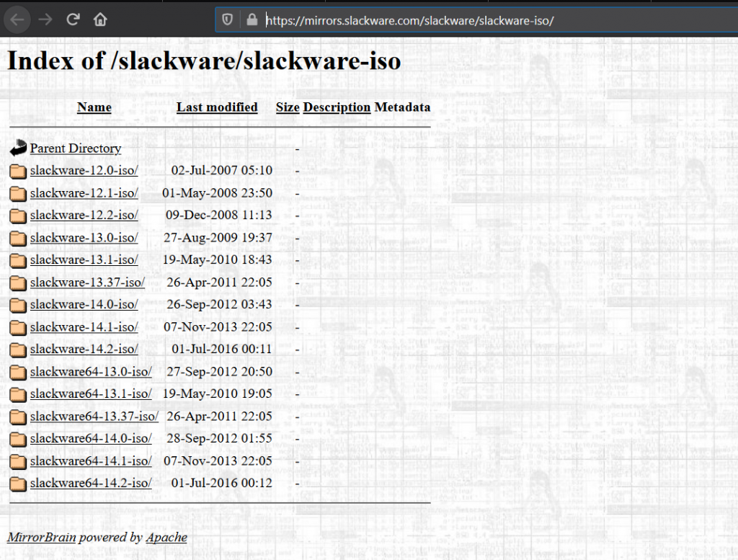Reload the page with the refresh icon

pyautogui.click(x=73, y=19)
